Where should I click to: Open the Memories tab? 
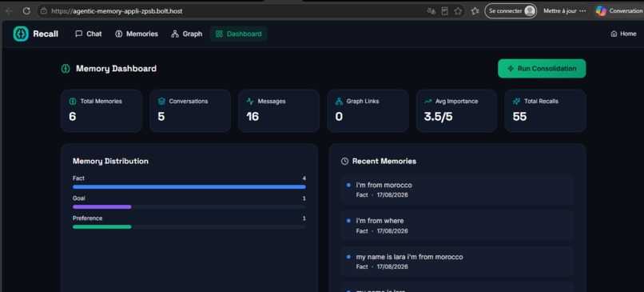137,34
